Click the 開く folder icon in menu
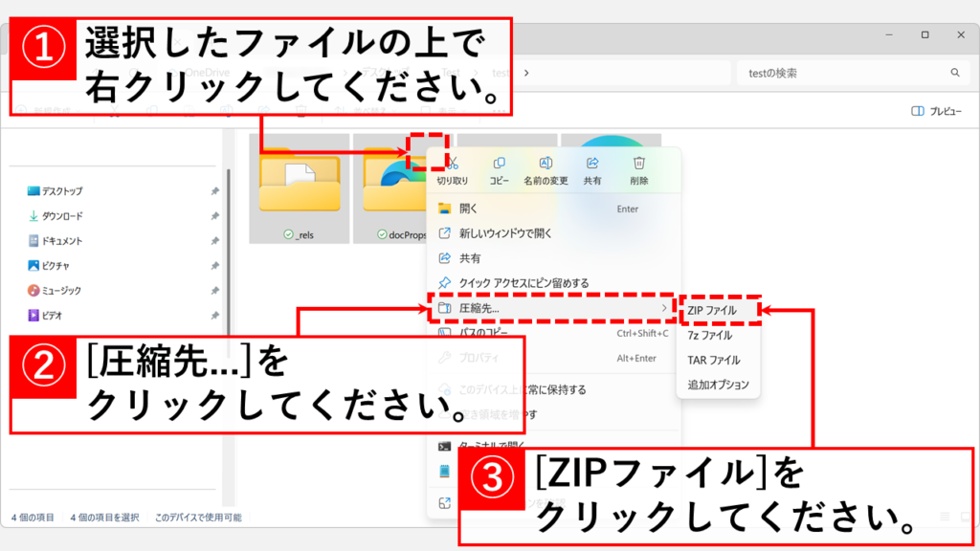Screen dimensions: 980x551 point(444,209)
